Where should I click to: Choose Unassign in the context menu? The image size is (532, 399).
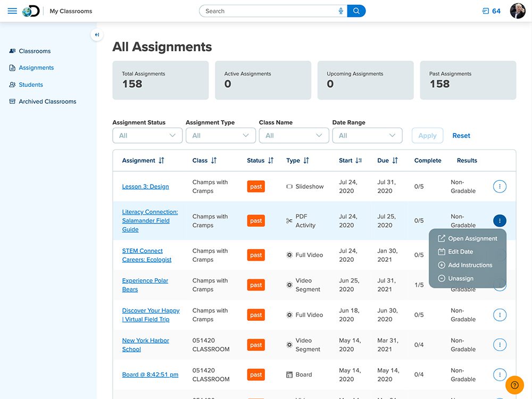[x=460, y=279]
